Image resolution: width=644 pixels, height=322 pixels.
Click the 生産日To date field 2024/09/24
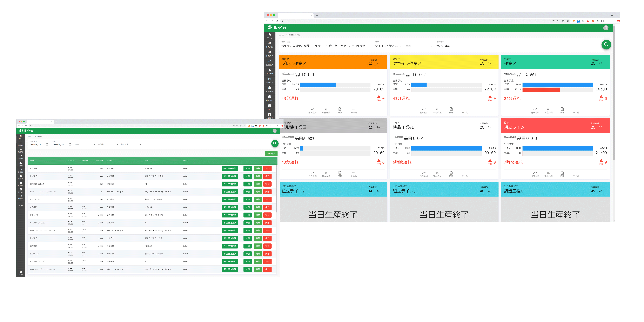click(x=60, y=145)
